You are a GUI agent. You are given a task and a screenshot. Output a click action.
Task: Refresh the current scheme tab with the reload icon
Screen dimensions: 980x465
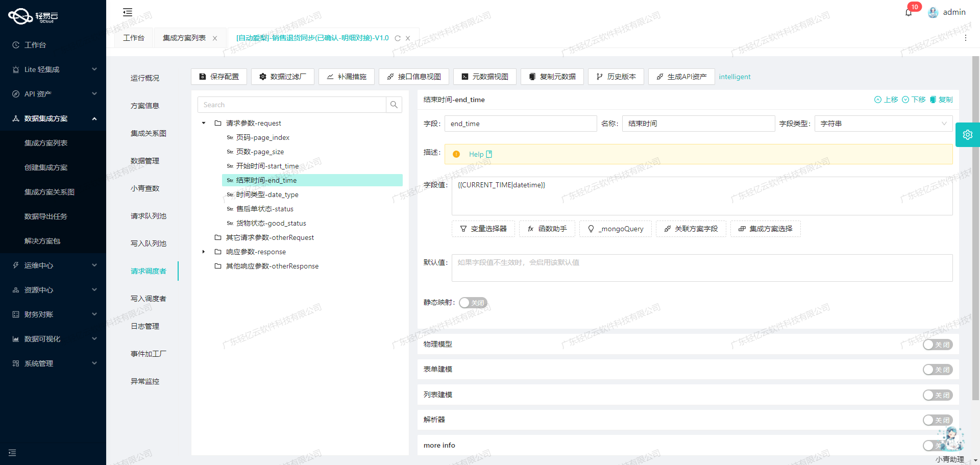pos(398,38)
